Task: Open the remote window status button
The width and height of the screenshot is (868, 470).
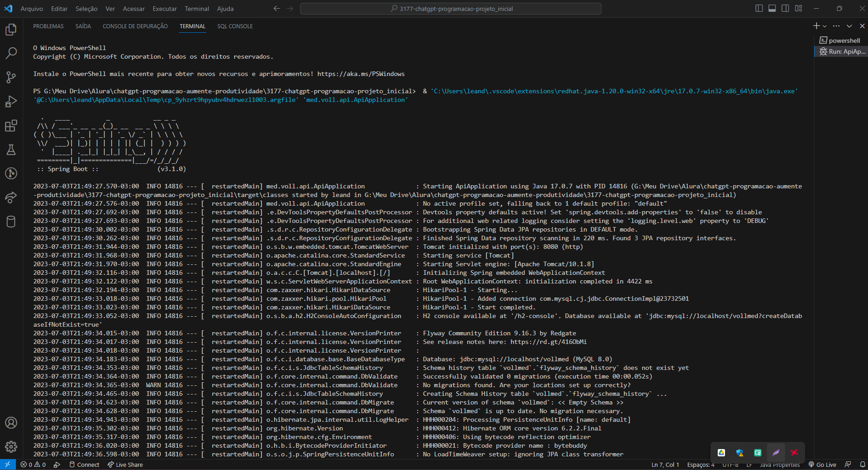Action: pos(8,465)
